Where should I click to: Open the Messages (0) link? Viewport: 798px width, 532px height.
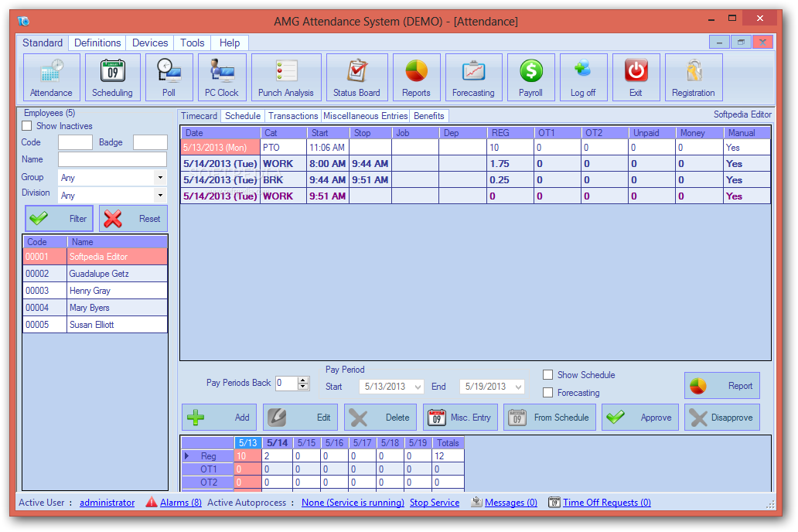point(511,503)
